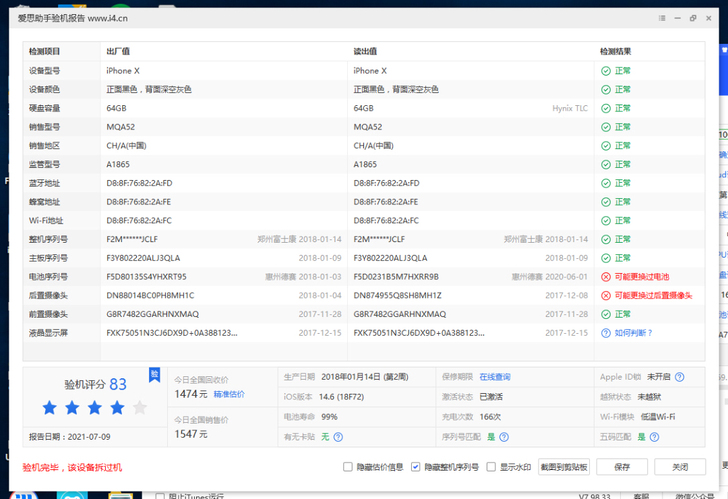Click green check icon in 硬盘容量 row
This screenshot has width=728, height=499.
click(x=605, y=108)
